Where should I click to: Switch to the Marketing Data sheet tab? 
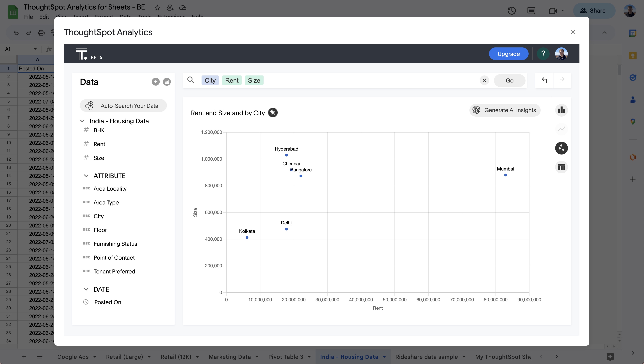[230, 357]
